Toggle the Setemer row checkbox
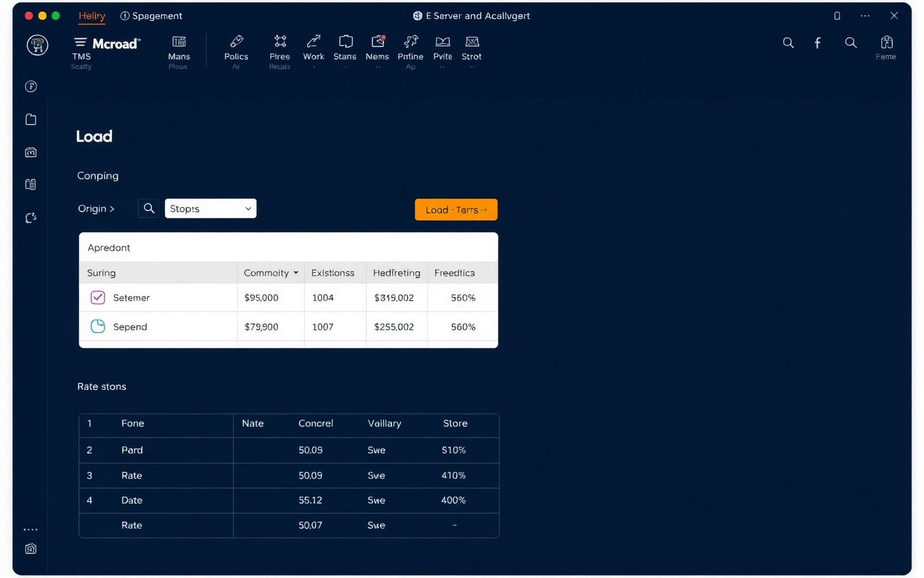The image size is (924, 578). pos(98,297)
